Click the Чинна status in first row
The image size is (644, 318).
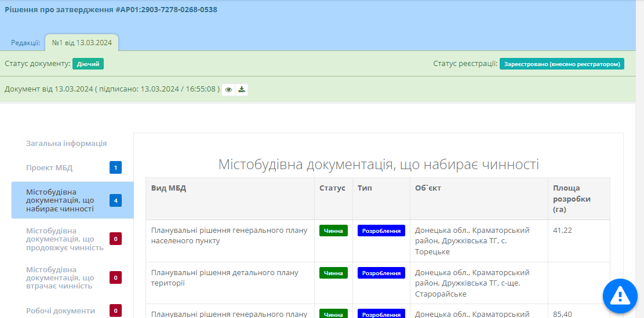(x=333, y=231)
